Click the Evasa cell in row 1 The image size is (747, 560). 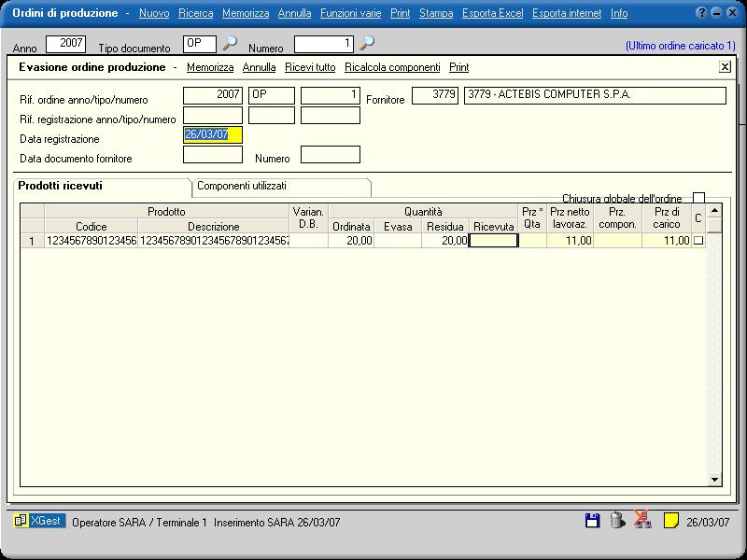click(x=398, y=241)
